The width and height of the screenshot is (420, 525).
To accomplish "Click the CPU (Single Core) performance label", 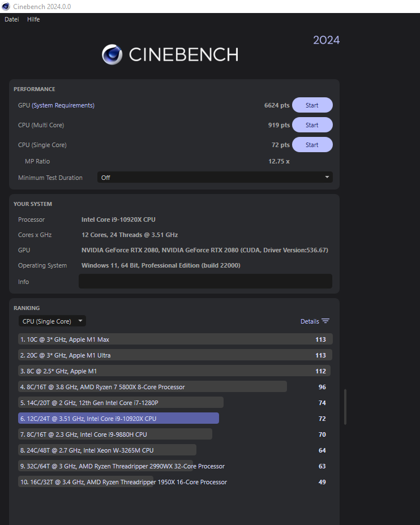I will click(42, 145).
